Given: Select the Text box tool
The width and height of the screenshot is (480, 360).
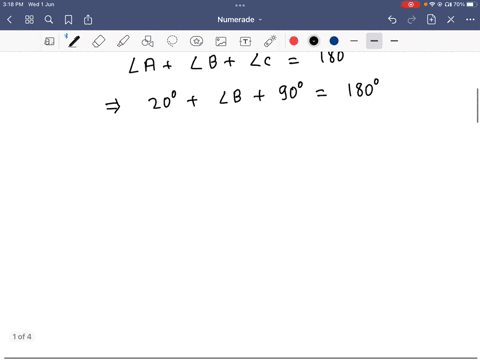Looking at the screenshot, I should click(245, 41).
